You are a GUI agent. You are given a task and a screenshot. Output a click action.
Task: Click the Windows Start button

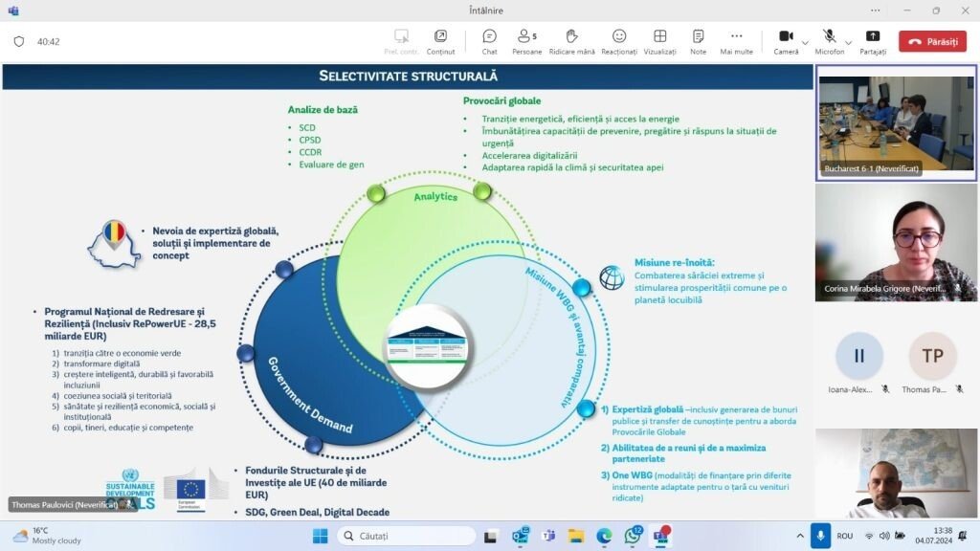click(x=320, y=536)
